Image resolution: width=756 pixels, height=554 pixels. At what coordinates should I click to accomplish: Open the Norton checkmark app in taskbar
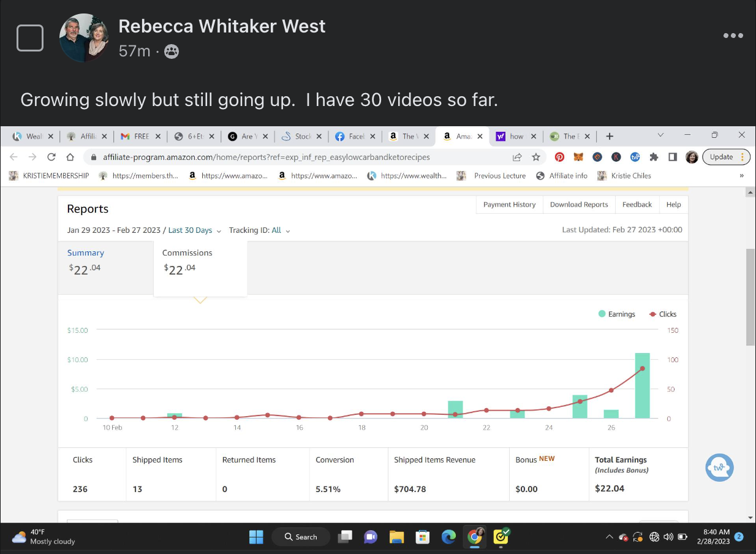pyautogui.click(x=502, y=537)
